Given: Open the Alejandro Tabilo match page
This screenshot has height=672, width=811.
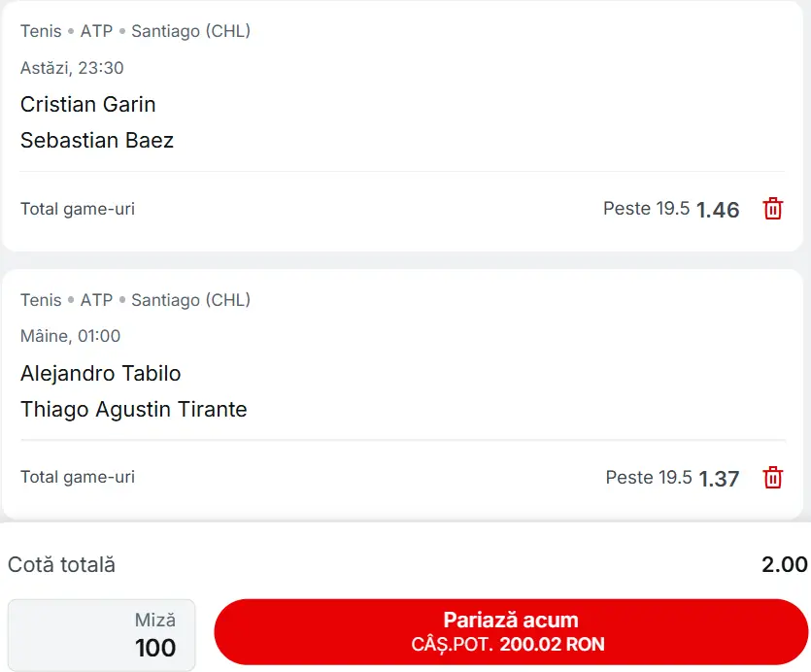Looking at the screenshot, I should (x=100, y=373).
